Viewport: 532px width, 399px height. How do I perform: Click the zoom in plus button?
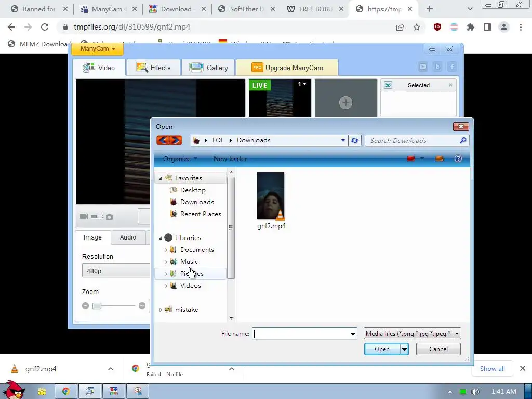click(x=142, y=306)
